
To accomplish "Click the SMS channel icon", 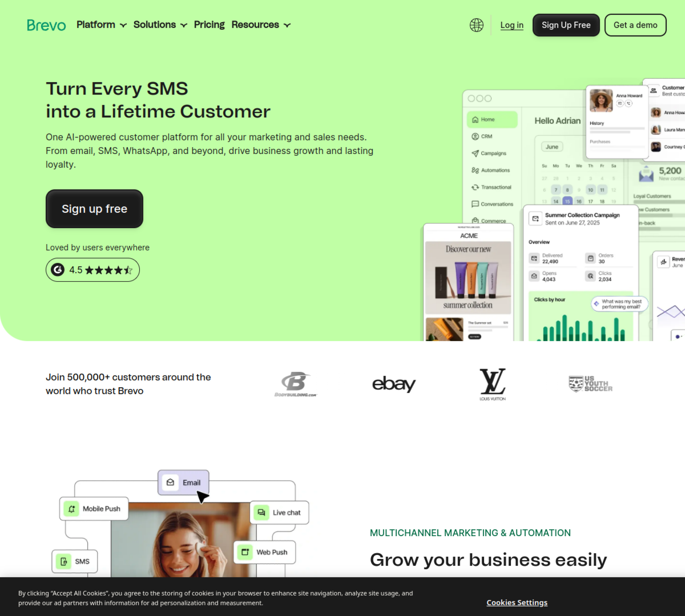I will 64,561.
